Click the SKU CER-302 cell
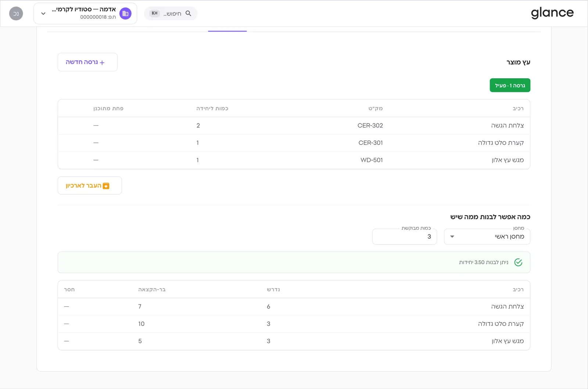588x389 pixels. (370, 126)
